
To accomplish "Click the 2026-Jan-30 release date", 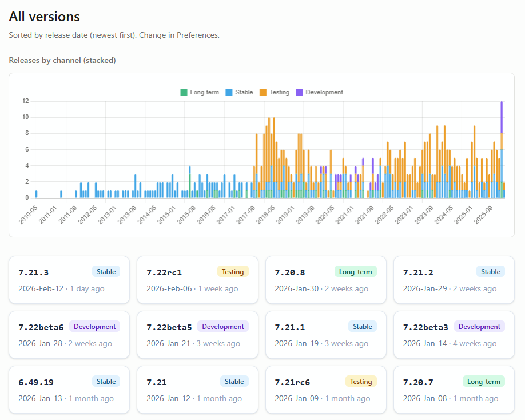I will coord(297,289).
